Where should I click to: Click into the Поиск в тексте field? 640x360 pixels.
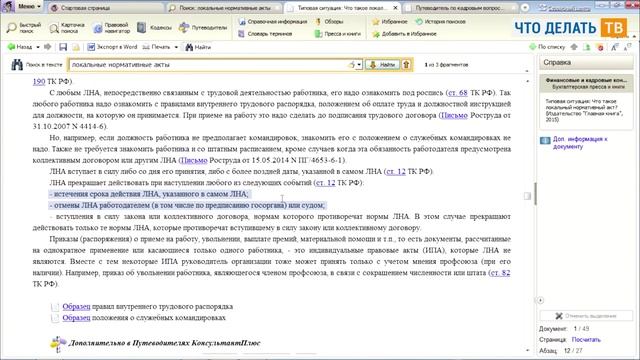point(210,64)
